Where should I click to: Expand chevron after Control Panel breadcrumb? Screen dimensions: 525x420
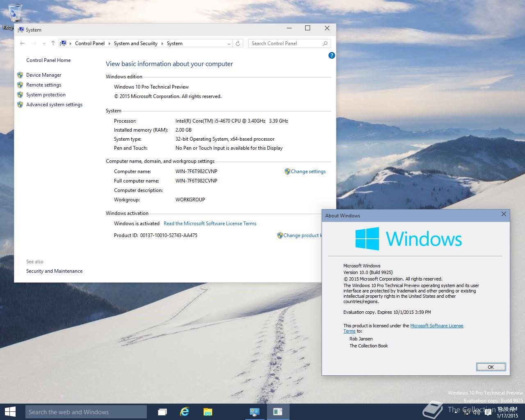click(x=110, y=43)
